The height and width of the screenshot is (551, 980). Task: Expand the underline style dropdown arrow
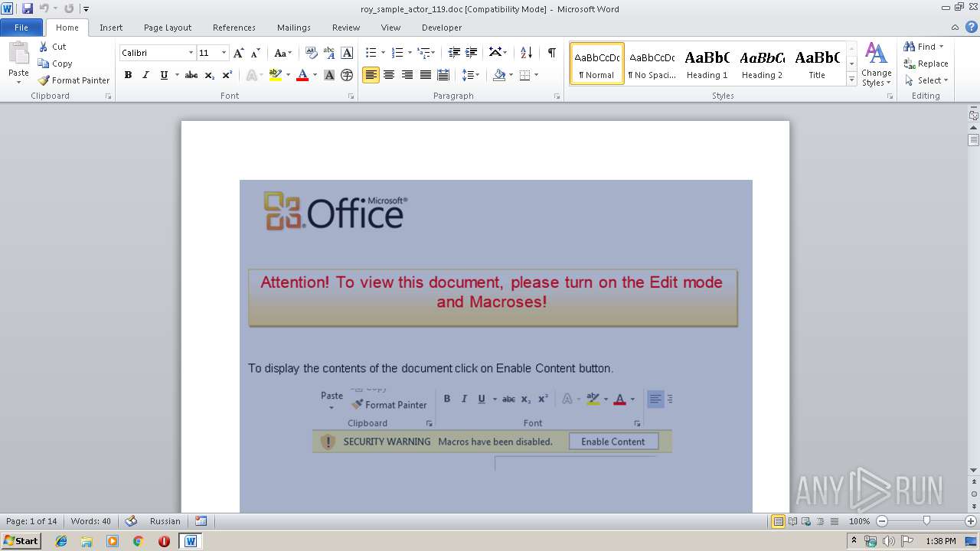pyautogui.click(x=176, y=75)
